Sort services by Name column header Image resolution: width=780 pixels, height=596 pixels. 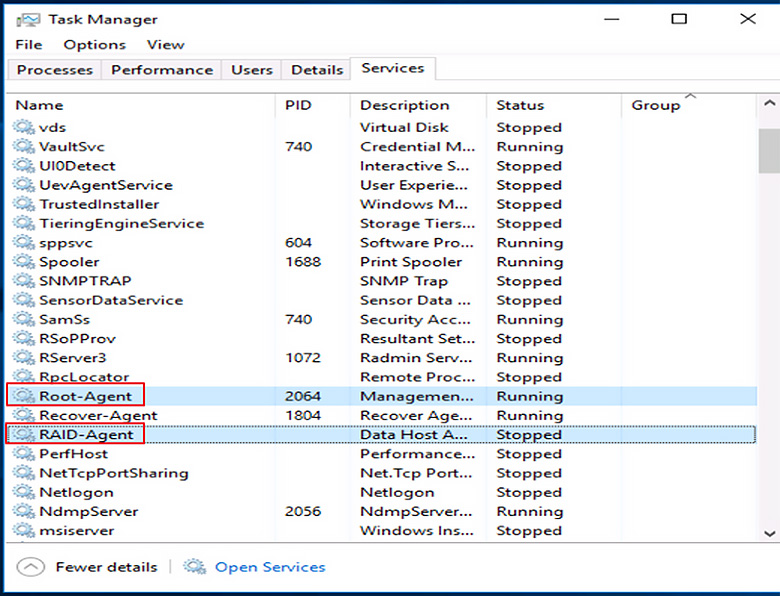coord(141,105)
